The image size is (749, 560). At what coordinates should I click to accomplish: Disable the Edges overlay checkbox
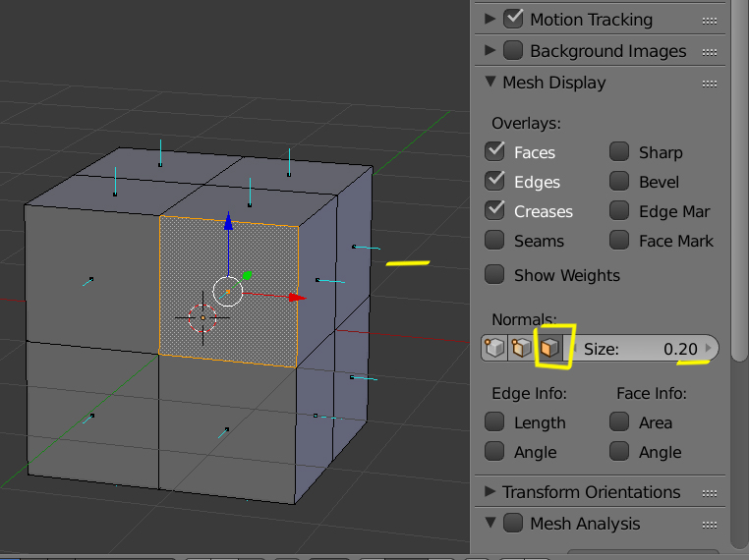point(494,182)
